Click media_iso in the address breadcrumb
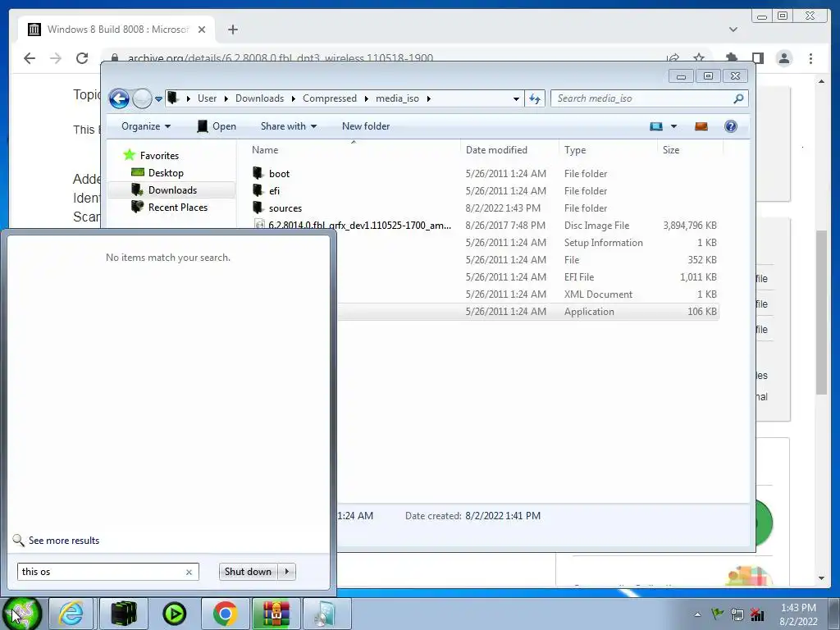This screenshot has height=630, width=840. [397, 98]
